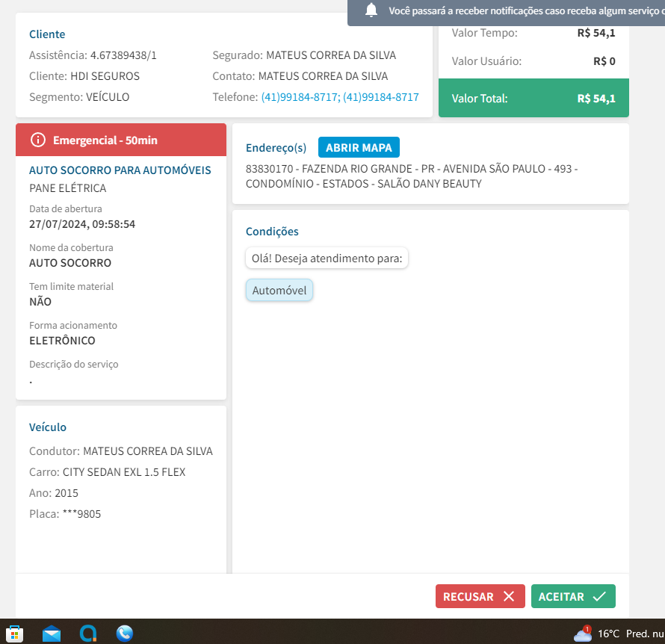Click the Endereço(s) heading
665x644 pixels.
276,148
